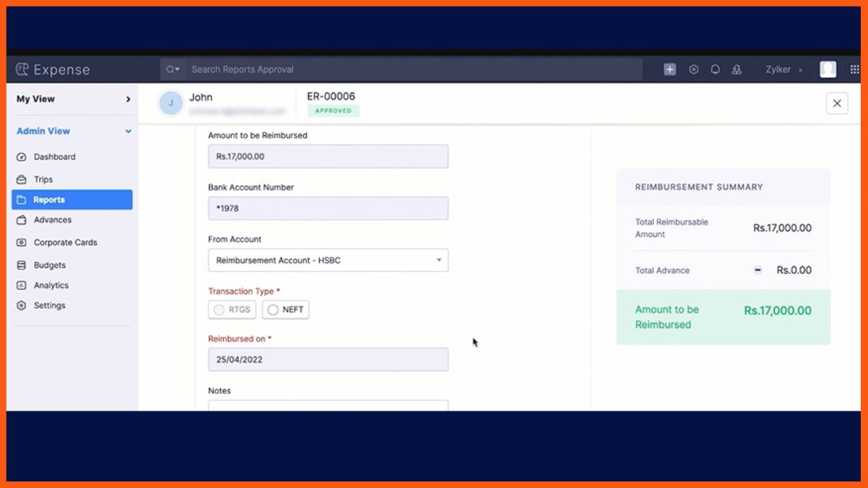Click the APPROVED status badge

(x=333, y=111)
